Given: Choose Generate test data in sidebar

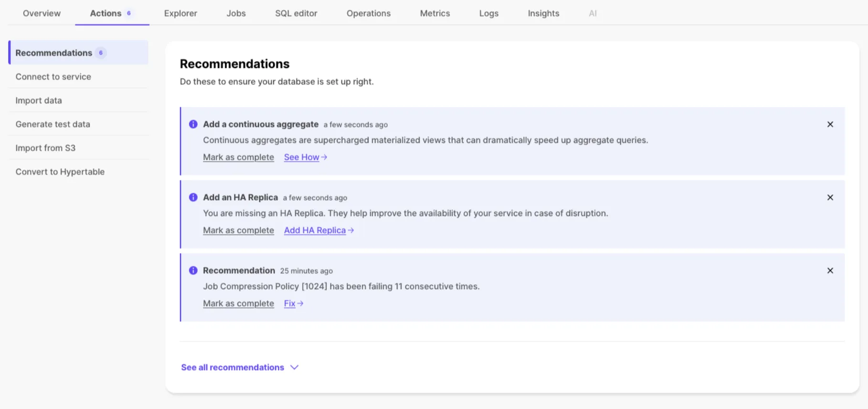Looking at the screenshot, I should click(78, 124).
